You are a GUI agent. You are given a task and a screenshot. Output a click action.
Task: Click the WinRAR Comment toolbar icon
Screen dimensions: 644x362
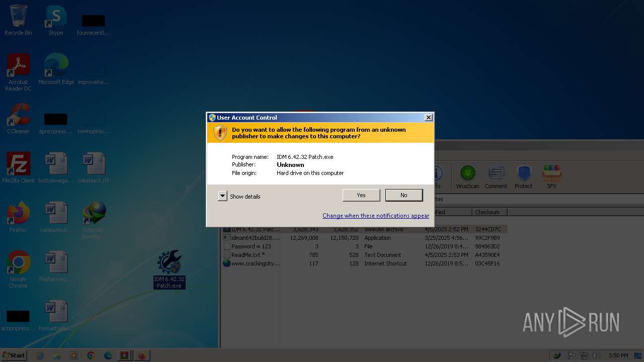pyautogui.click(x=496, y=177)
